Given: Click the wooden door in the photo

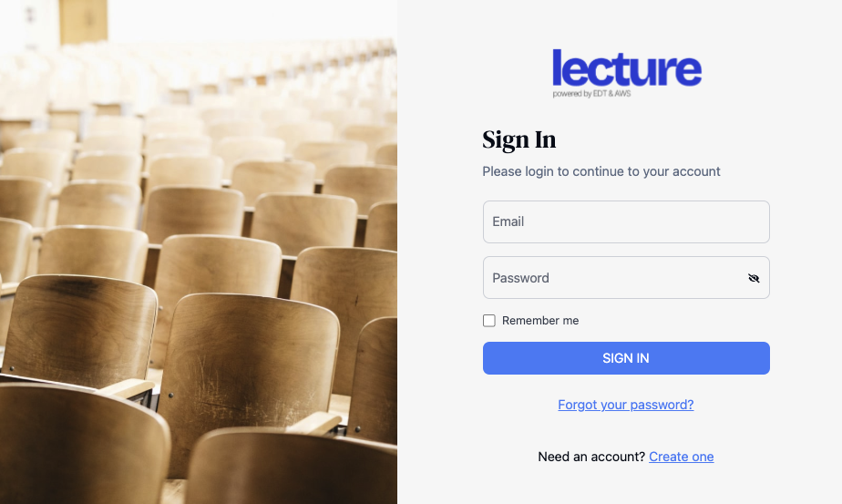Looking at the screenshot, I should [x=83, y=21].
